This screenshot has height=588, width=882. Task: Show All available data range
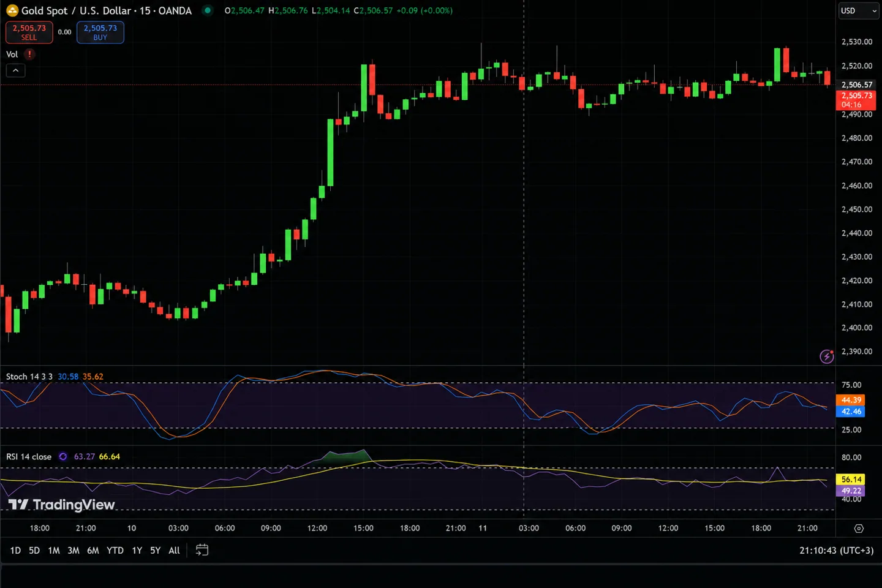[174, 551]
